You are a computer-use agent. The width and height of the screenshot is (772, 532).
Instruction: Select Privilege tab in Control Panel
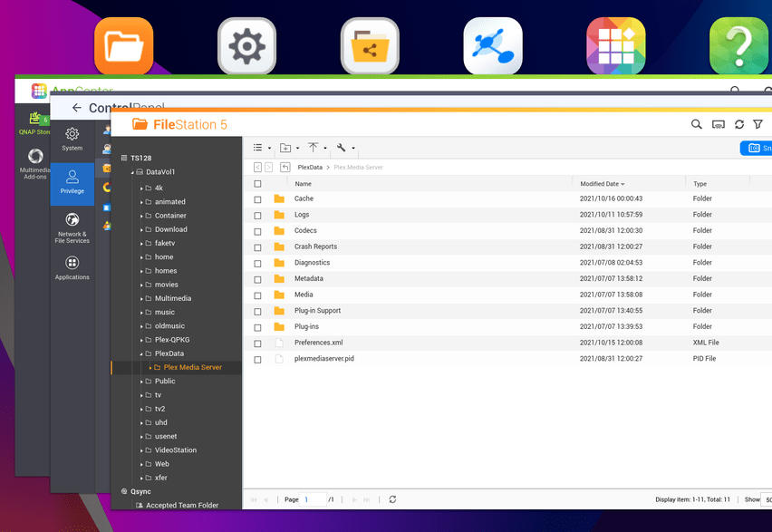pyautogui.click(x=72, y=184)
